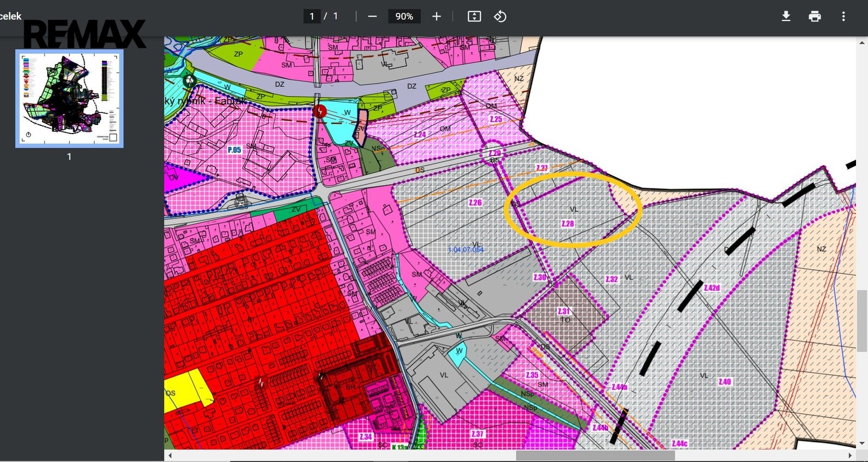Viewport: 868px width, 462px height.
Task: Click the horizontal scrollbar right arrow
Action: tap(850, 455)
